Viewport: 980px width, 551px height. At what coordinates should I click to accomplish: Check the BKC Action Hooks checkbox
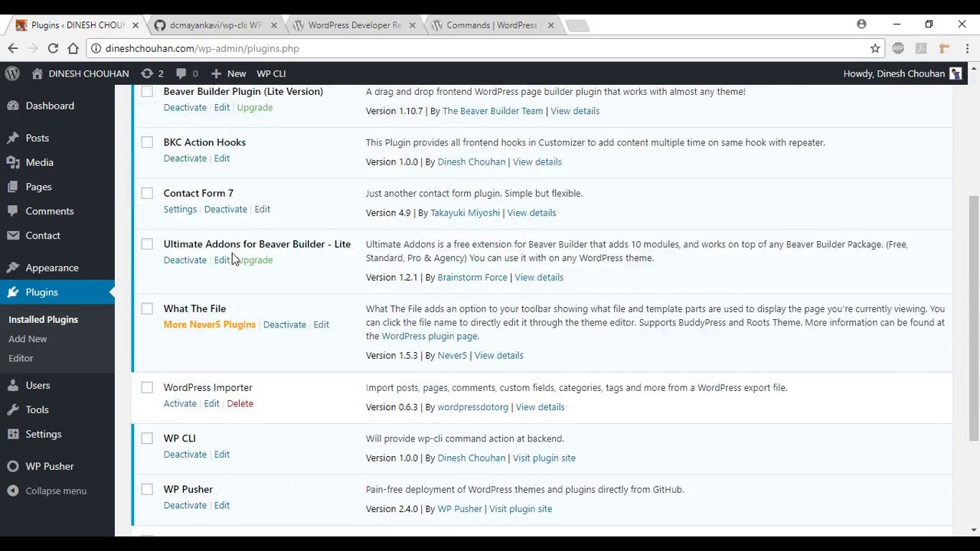click(147, 142)
